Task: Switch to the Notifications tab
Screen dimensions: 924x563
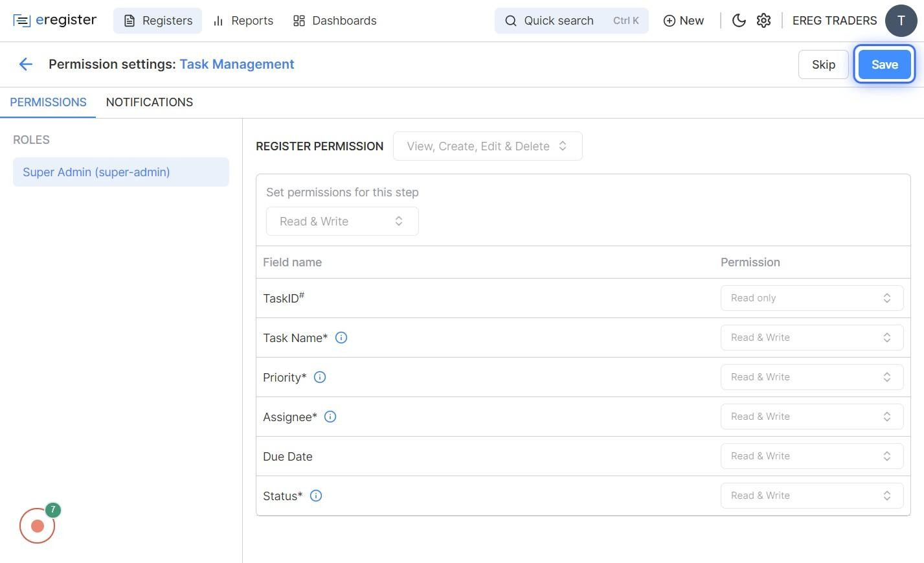Action: tap(150, 102)
